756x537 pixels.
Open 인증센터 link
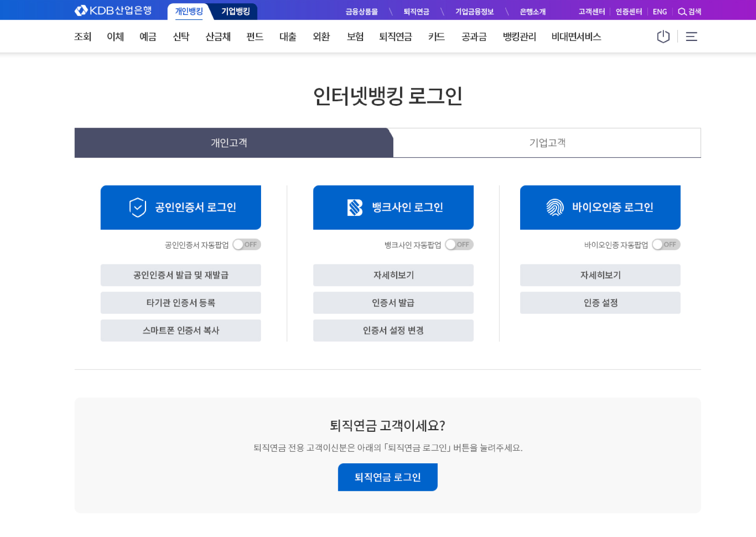(629, 12)
